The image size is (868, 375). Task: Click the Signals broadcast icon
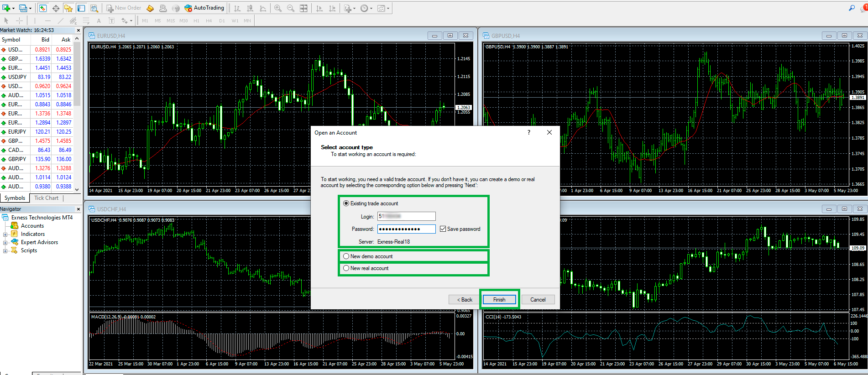[x=176, y=8]
